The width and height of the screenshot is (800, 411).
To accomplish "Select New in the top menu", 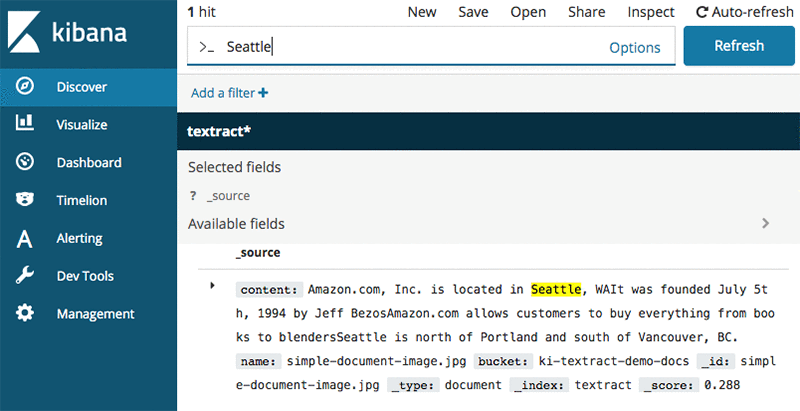I will point(422,12).
